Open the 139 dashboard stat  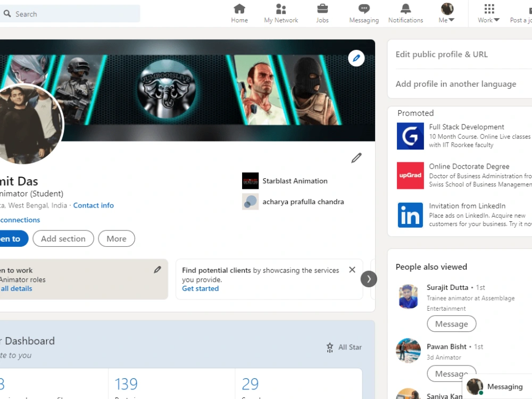[x=126, y=384]
